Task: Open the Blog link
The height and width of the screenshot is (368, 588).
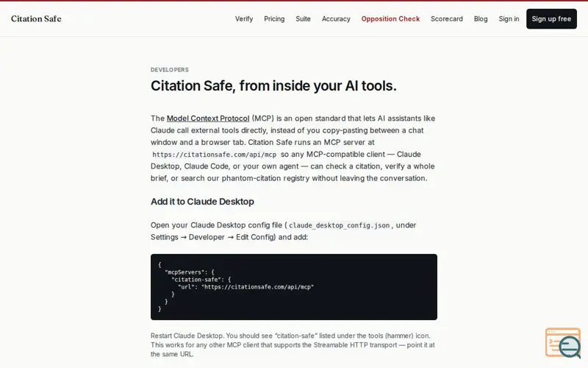Action: coord(481,19)
